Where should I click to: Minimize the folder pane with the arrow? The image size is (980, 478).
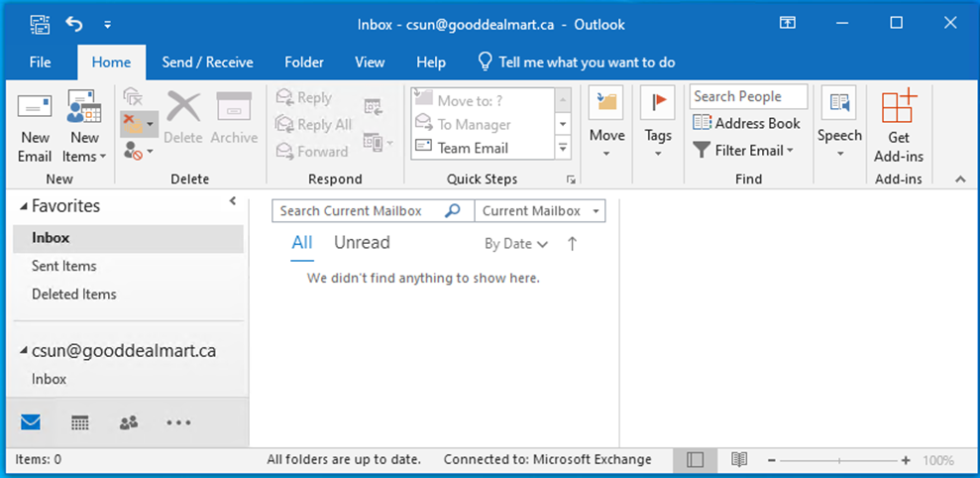[233, 201]
